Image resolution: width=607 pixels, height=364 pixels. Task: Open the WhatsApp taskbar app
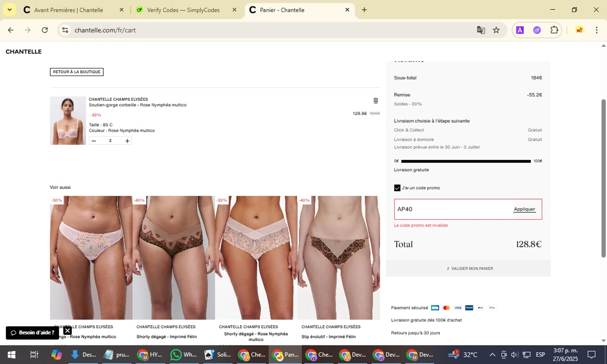tap(184, 355)
